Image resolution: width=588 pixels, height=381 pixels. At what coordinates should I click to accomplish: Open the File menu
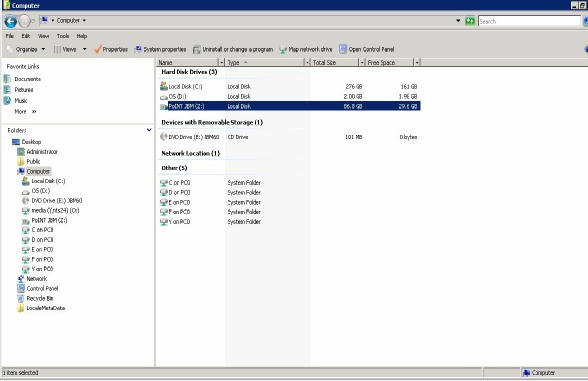[x=10, y=36]
